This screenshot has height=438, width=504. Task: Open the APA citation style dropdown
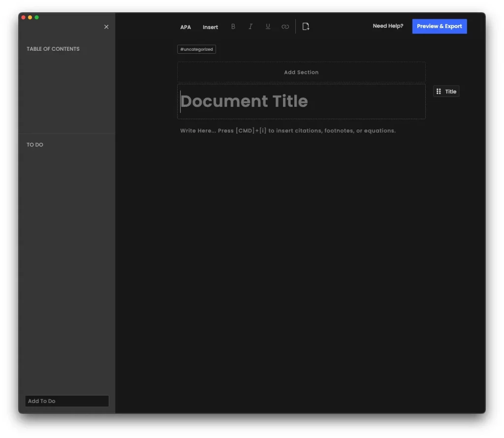[186, 27]
